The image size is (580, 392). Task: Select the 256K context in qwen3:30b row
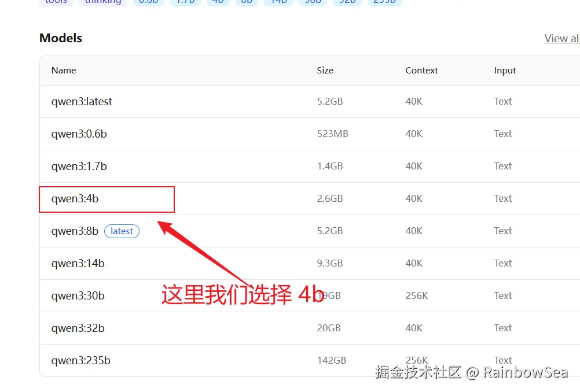pos(417,296)
